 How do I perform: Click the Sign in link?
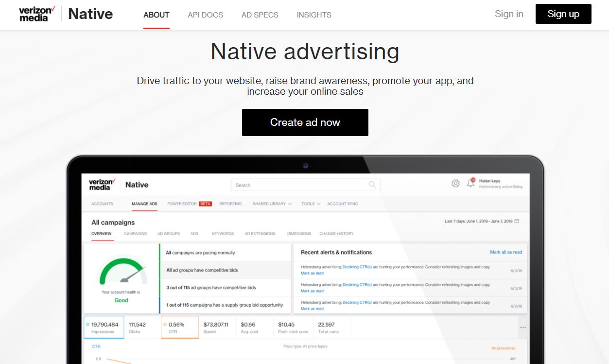click(x=509, y=14)
